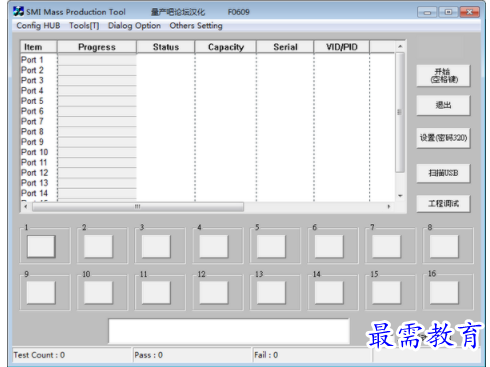Click the 开始 (空格键) start button
Image resolution: width=490 pixels, height=367 pixels.
[x=443, y=76]
